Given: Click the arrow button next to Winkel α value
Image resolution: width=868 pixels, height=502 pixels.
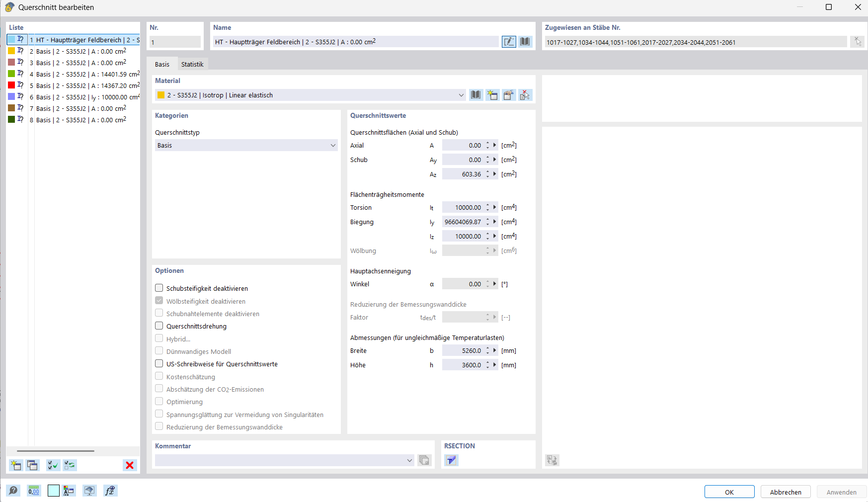Looking at the screenshot, I should [x=495, y=284].
